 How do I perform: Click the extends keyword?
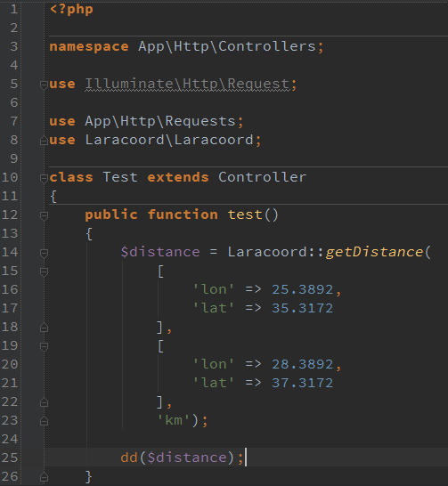pos(178,177)
